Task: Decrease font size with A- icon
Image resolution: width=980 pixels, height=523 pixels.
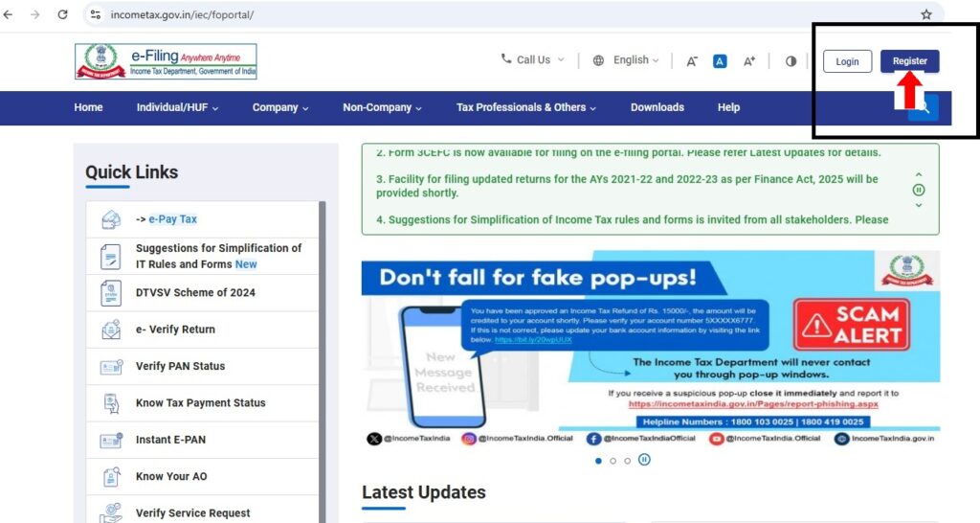Action: [692, 61]
